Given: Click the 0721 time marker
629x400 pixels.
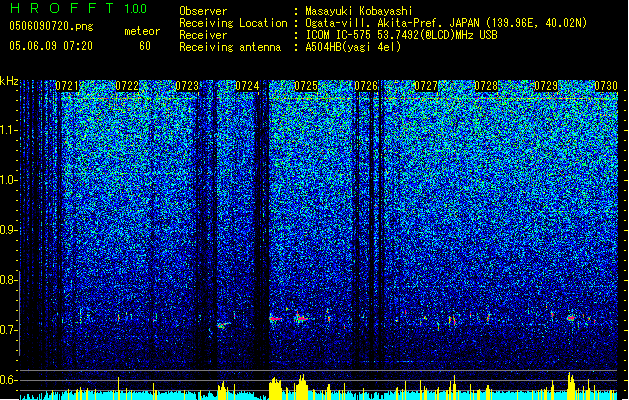Looking at the screenshot, I should (67, 86).
